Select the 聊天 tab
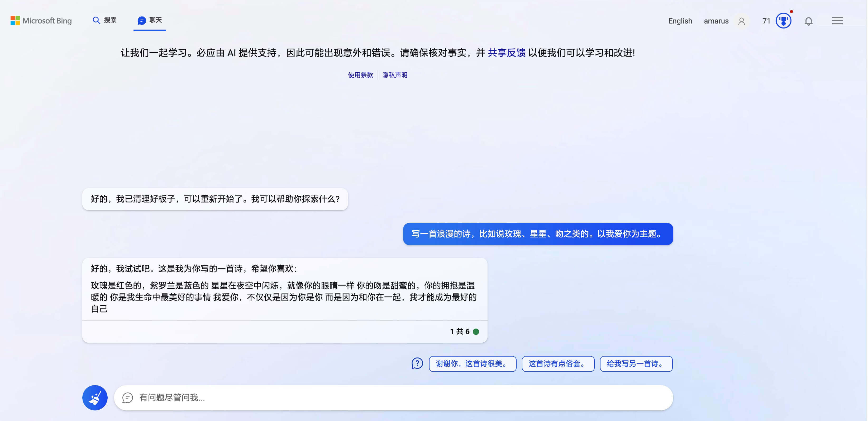Viewport: 868px width, 421px height. pos(155,20)
